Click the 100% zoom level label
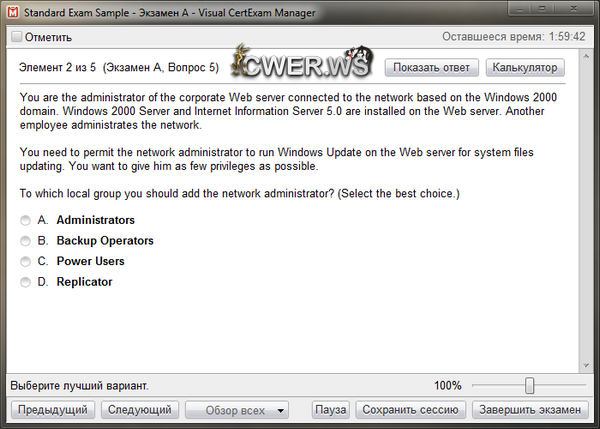 pos(447,386)
